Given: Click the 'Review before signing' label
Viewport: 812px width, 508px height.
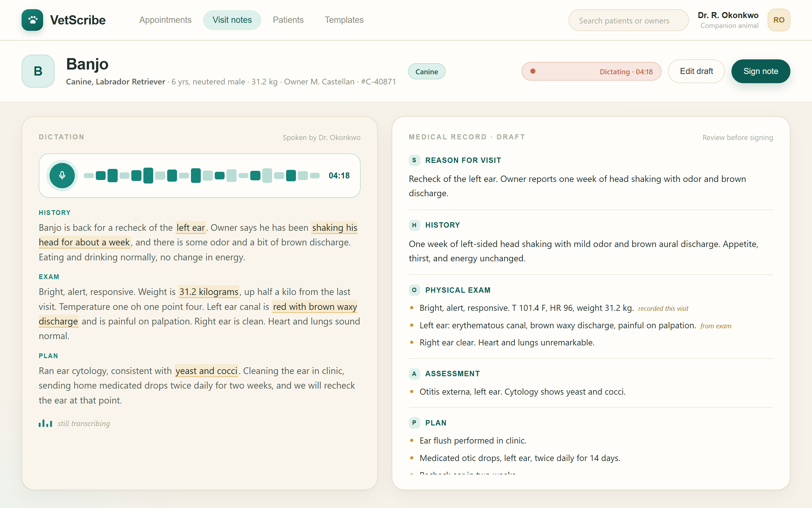Looking at the screenshot, I should click(737, 137).
